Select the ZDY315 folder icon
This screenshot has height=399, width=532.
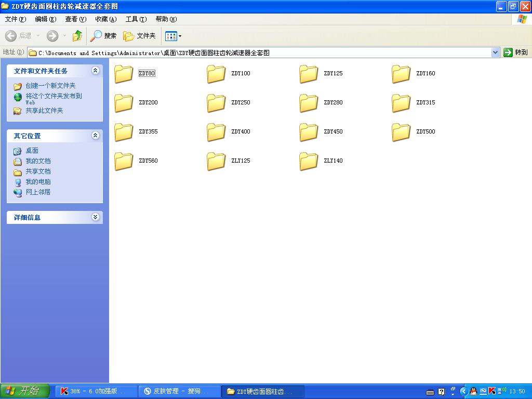pos(401,103)
